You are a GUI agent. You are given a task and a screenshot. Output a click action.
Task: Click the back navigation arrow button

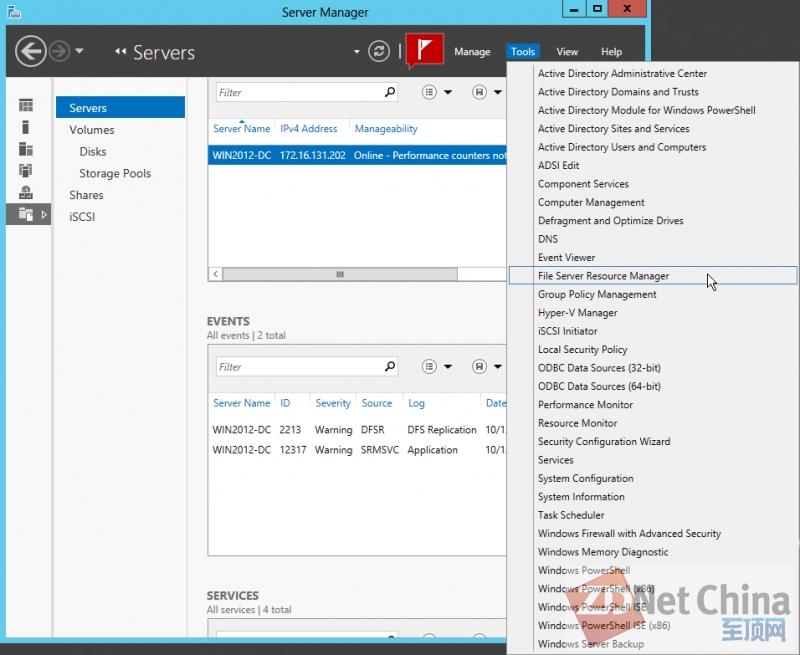(x=31, y=51)
